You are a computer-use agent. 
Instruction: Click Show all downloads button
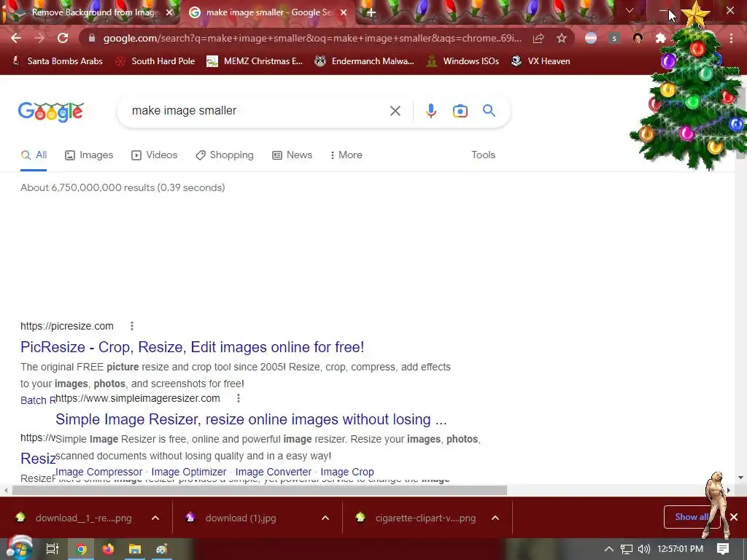691,517
